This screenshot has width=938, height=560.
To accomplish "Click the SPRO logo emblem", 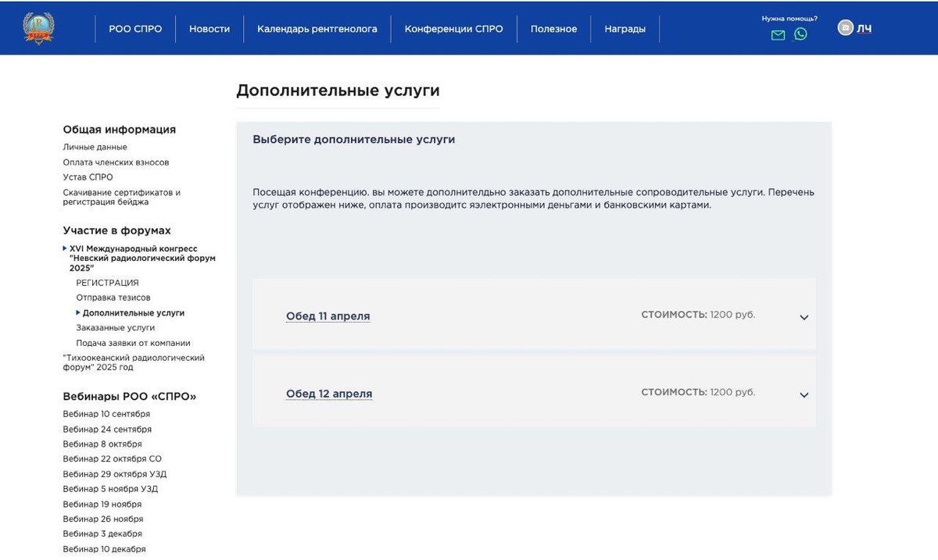I will [39, 28].
